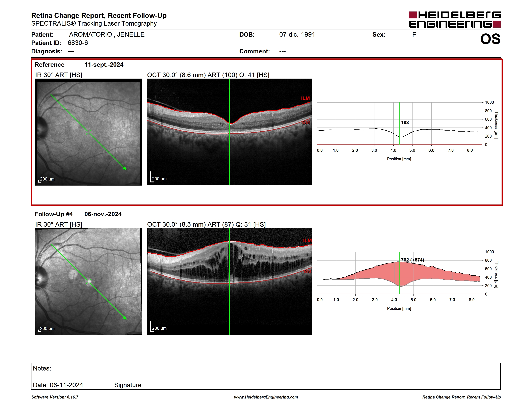Image resolution: width=532 pixels, height=411 pixels.
Task: Click DOB value '07-dic.-1991'
Action: [297, 35]
